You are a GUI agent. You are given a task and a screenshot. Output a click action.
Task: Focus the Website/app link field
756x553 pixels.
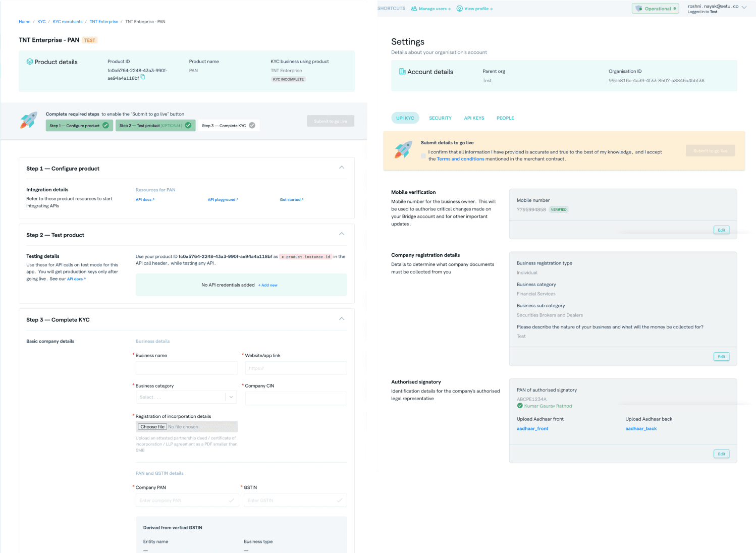coord(296,368)
